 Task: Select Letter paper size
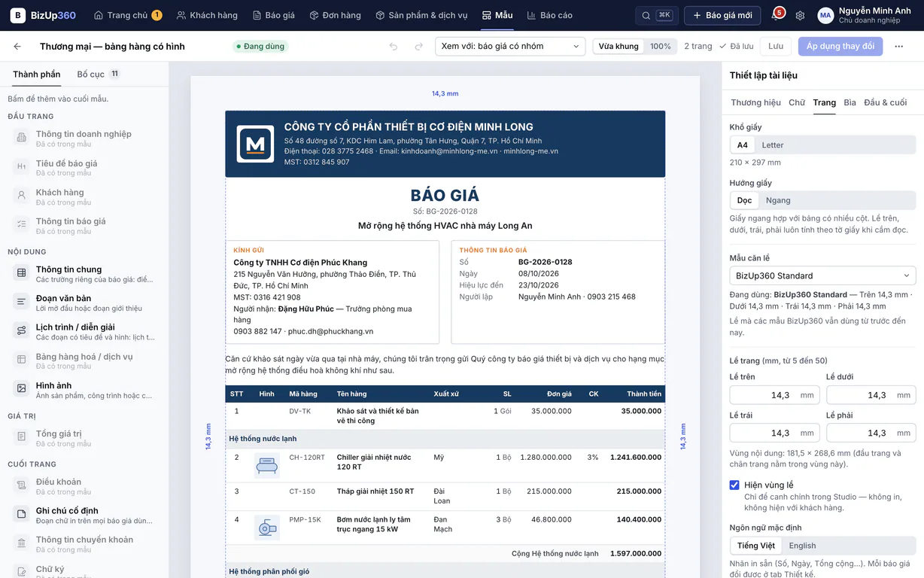[773, 145]
